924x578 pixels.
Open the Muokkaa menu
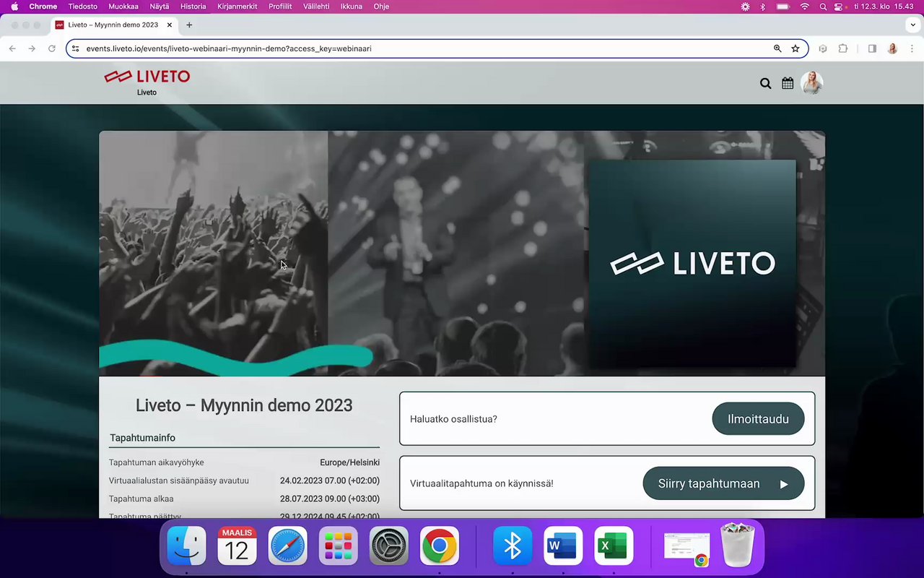[x=123, y=7]
